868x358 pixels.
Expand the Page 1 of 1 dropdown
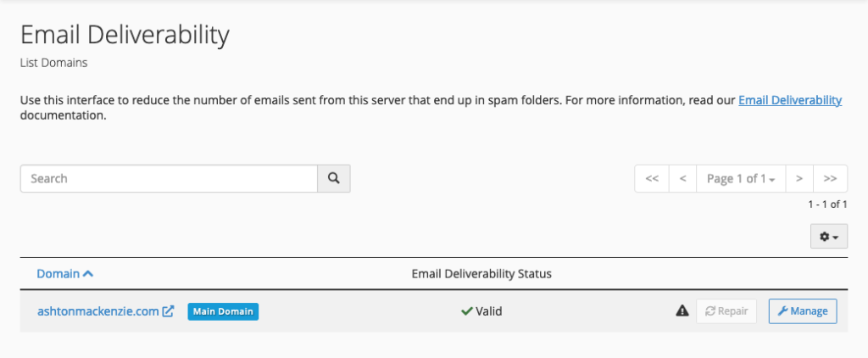741,178
